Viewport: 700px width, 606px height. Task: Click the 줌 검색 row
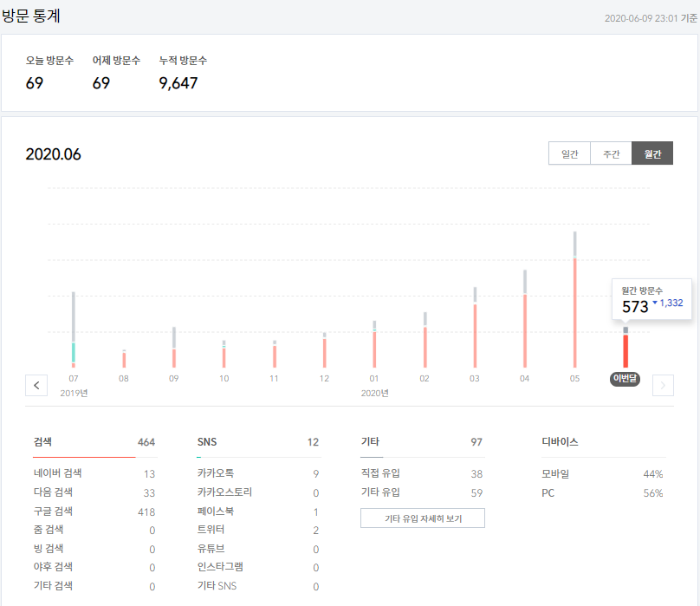click(94, 530)
